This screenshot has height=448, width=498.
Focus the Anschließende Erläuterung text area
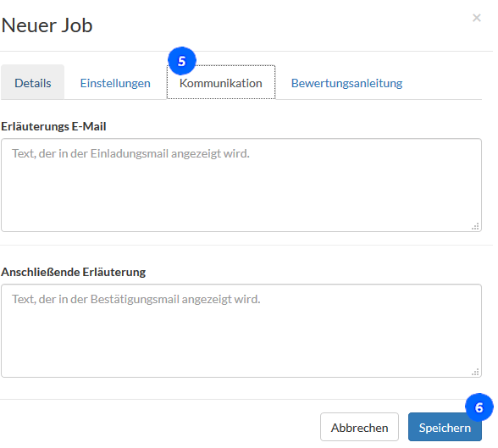241,331
